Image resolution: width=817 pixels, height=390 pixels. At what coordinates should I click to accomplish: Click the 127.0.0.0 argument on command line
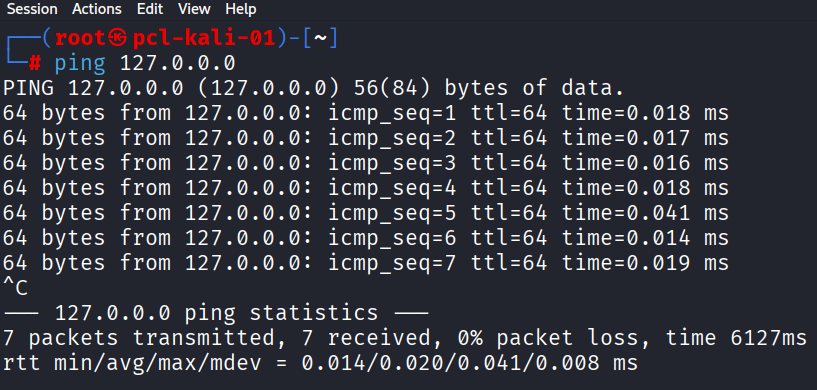178,64
